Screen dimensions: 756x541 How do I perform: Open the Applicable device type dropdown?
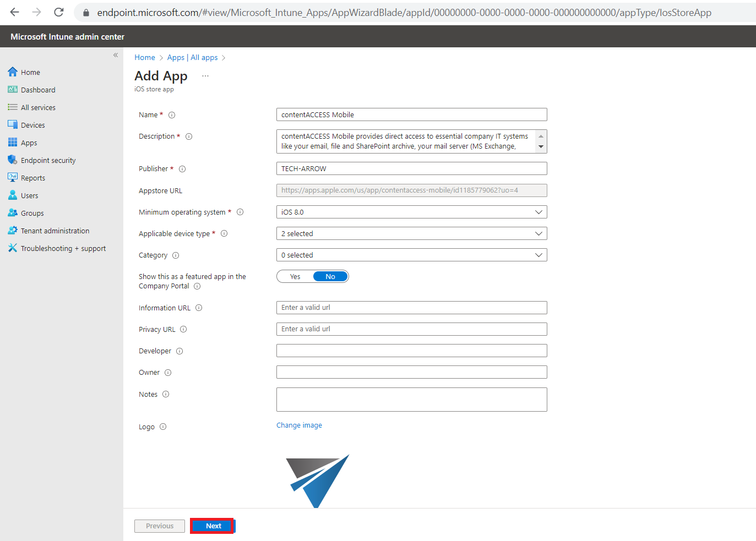click(411, 234)
